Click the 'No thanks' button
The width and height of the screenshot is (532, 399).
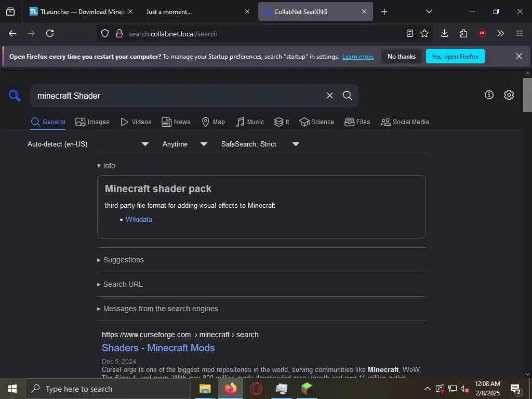(402, 56)
